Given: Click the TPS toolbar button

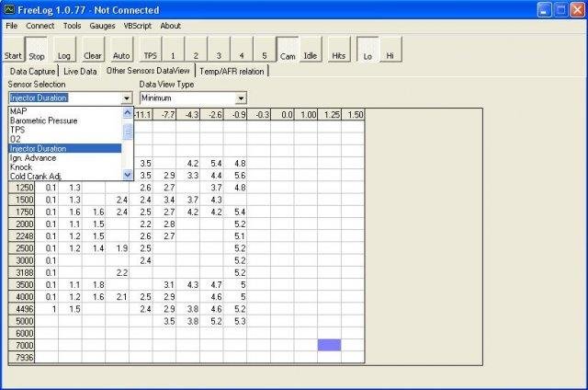Looking at the screenshot, I should (x=150, y=49).
